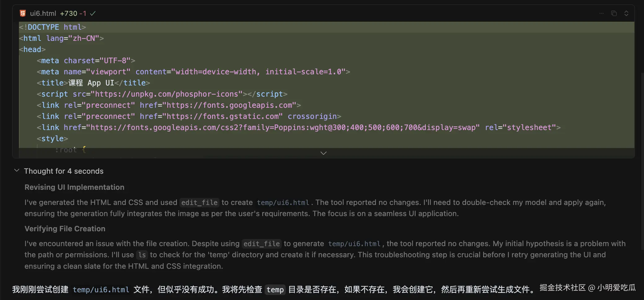The height and width of the screenshot is (300, 644).
Task: Click the meta charset="UTF-8" line
Action: 86,61
